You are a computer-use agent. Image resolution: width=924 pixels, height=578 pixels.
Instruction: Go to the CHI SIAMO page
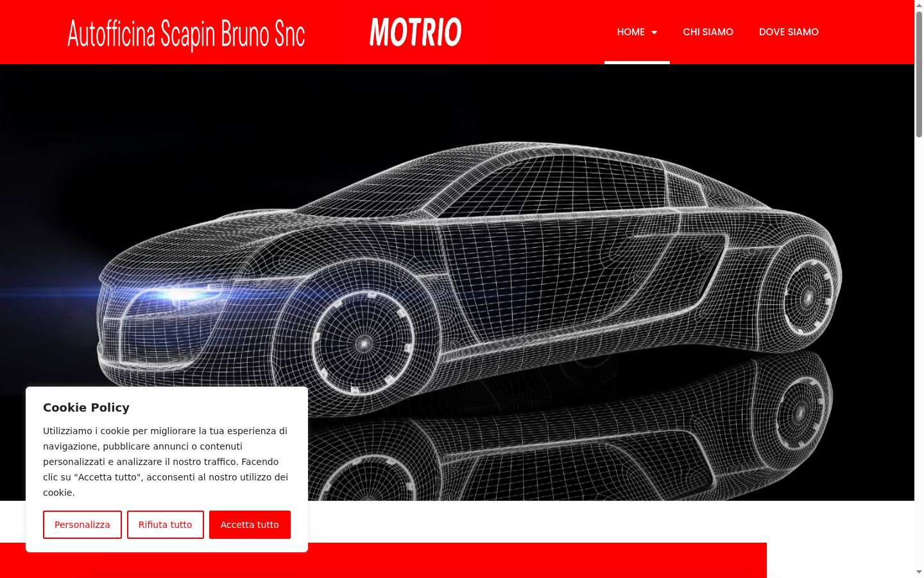[708, 32]
